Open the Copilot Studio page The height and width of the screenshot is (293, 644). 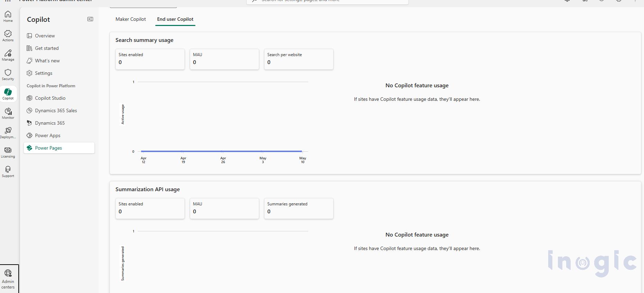(59, 98)
